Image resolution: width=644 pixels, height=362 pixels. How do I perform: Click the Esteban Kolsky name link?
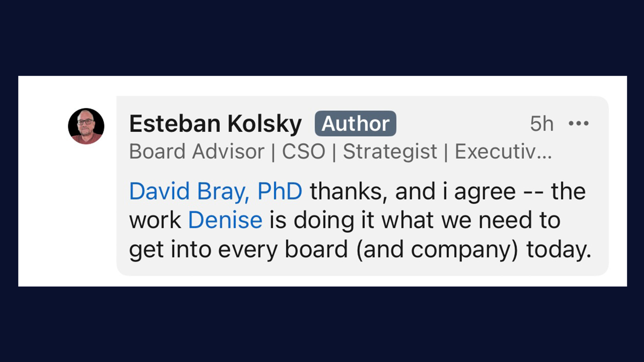click(x=215, y=124)
